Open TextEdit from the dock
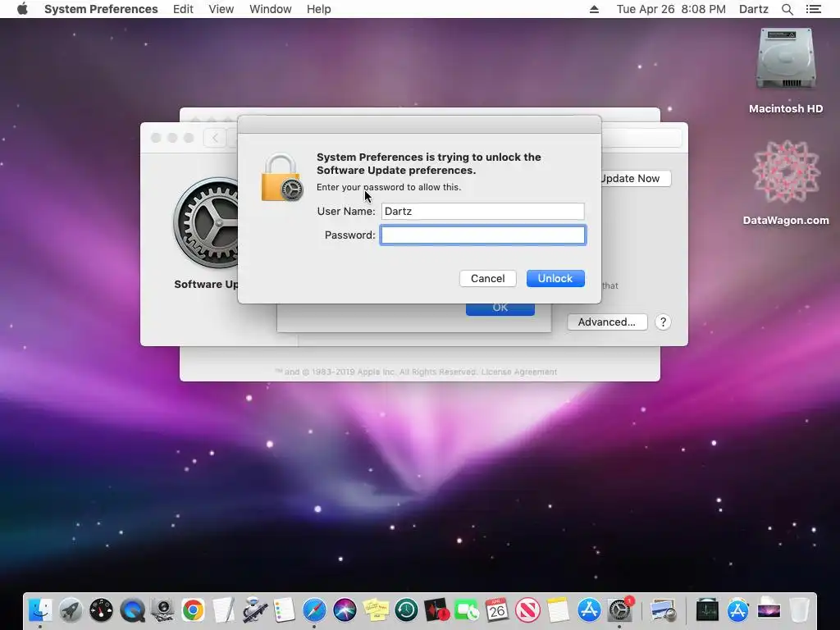The width and height of the screenshot is (840, 630). click(223, 609)
